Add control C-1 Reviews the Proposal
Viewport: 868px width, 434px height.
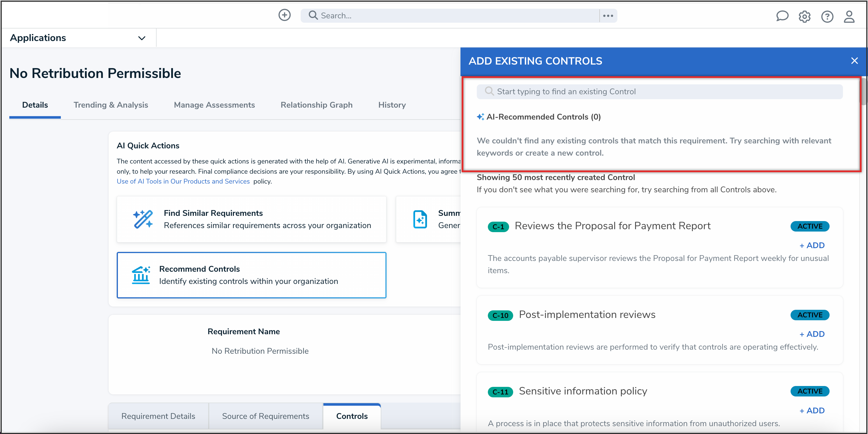812,246
